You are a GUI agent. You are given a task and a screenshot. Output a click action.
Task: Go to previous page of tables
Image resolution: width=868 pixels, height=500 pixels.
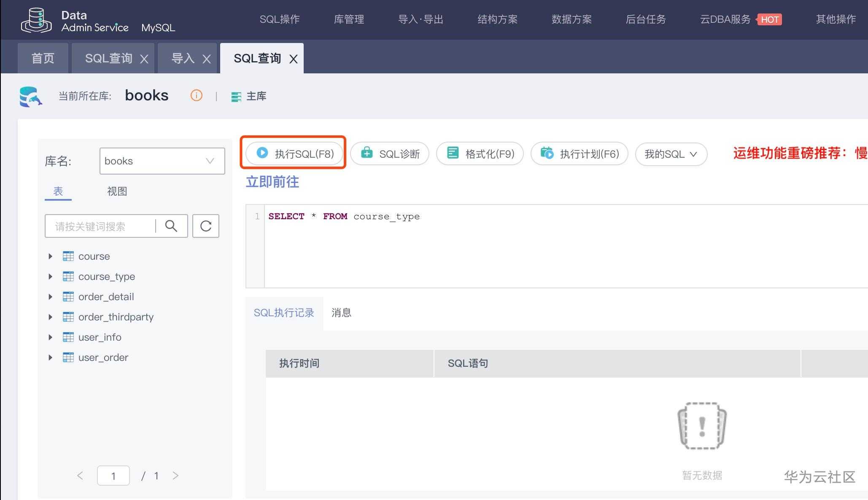coord(80,476)
